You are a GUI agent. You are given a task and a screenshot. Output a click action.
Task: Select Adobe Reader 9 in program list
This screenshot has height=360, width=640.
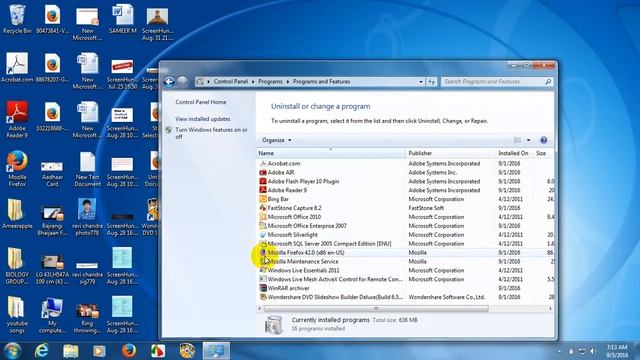click(287, 190)
